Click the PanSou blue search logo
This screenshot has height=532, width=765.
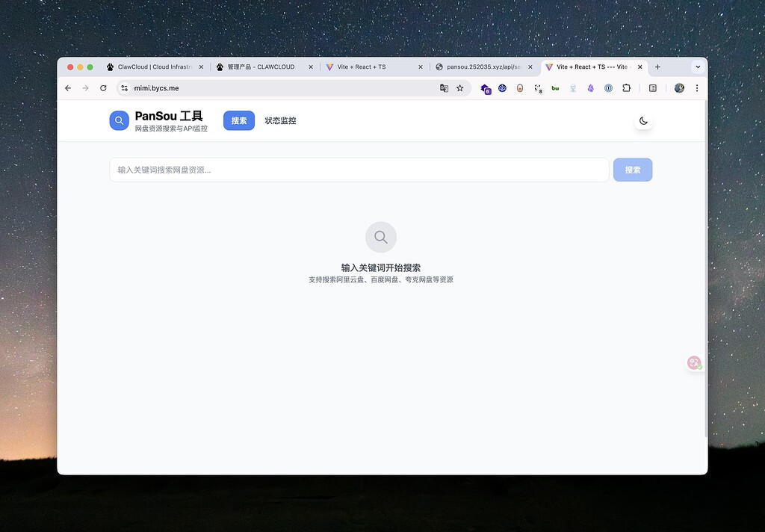[x=119, y=120]
